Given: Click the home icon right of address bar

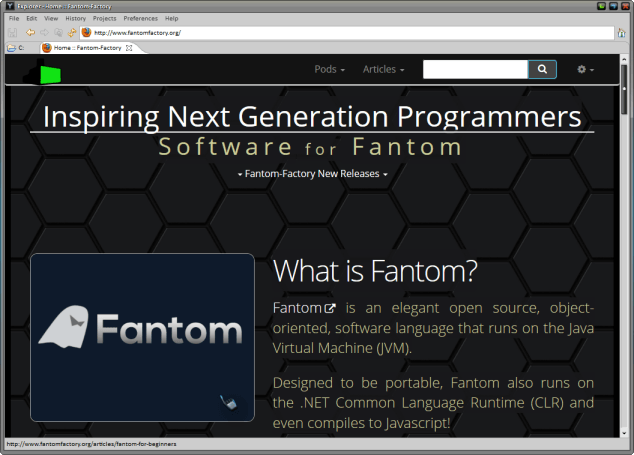Looking at the screenshot, I should [x=621, y=32].
